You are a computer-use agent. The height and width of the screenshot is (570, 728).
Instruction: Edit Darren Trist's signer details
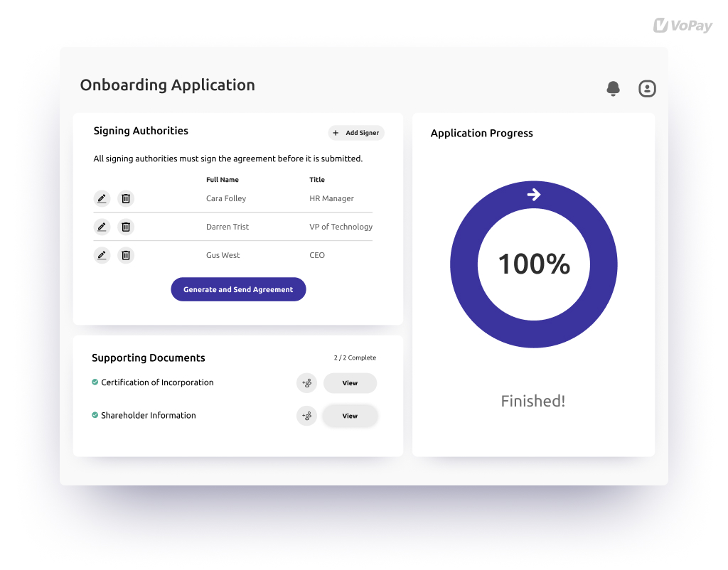102,227
